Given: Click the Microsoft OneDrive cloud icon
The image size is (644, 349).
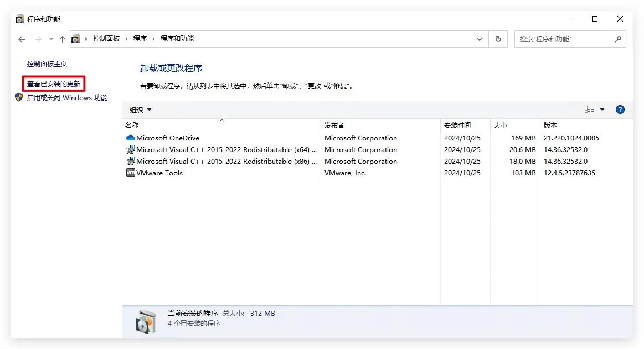Looking at the screenshot, I should (131, 138).
